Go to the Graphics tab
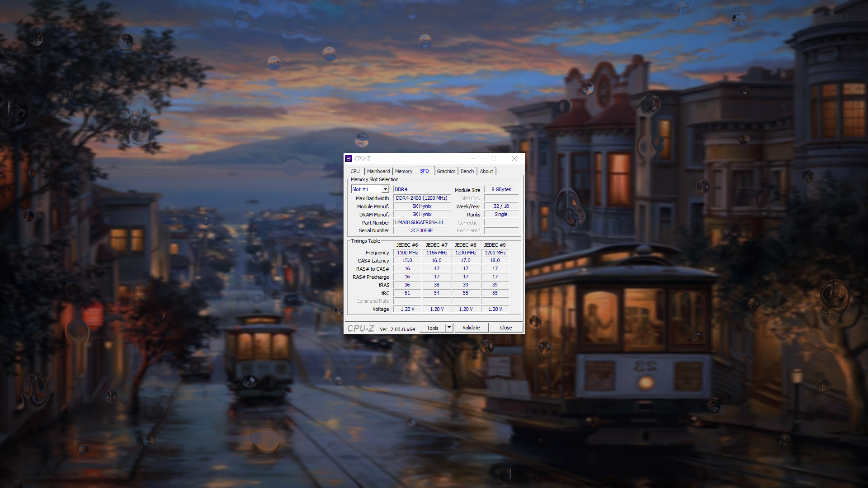Image resolution: width=868 pixels, height=488 pixels. pyautogui.click(x=446, y=171)
